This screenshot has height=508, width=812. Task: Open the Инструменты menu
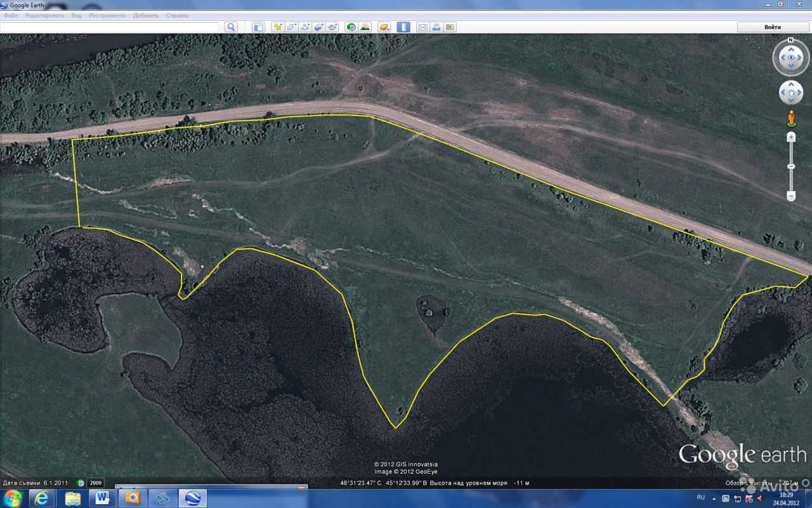click(x=107, y=15)
